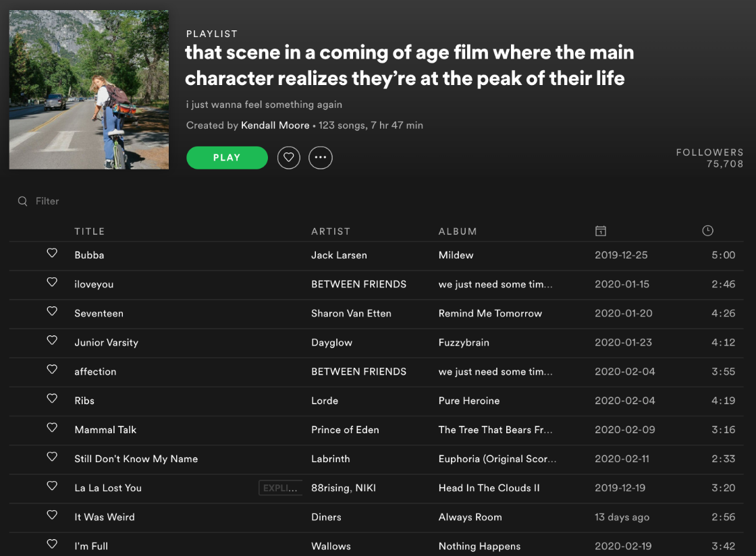Open Euphoria (Original Scor... album
Viewport: 756px width, 556px height.
(497, 459)
